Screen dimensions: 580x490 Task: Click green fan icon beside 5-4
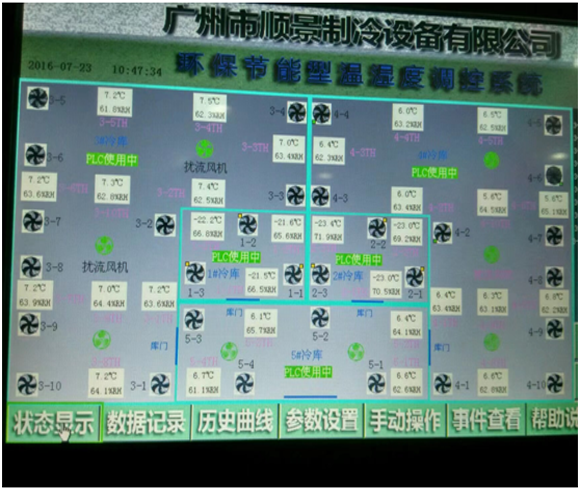coord(229,351)
